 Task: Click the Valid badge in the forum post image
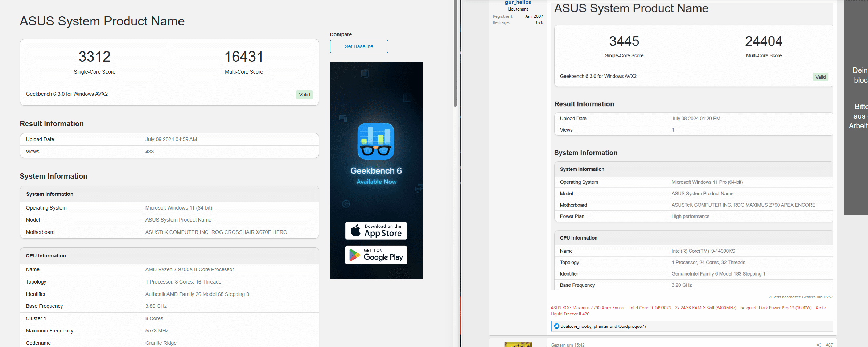coord(820,77)
